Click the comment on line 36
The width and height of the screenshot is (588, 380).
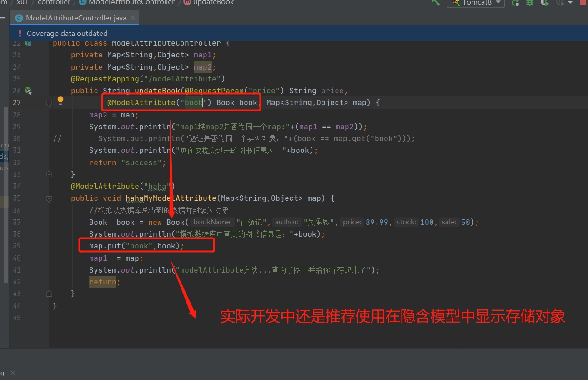click(x=159, y=210)
